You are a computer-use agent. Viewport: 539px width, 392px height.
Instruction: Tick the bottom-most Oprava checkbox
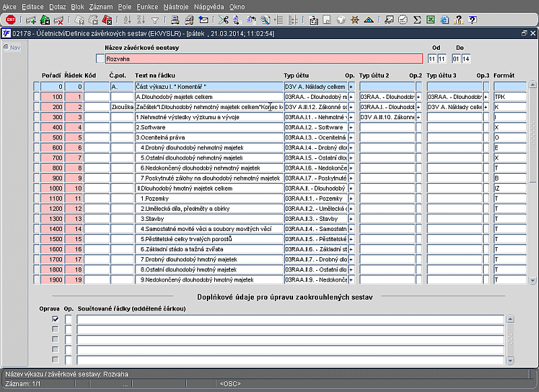point(55,360)
